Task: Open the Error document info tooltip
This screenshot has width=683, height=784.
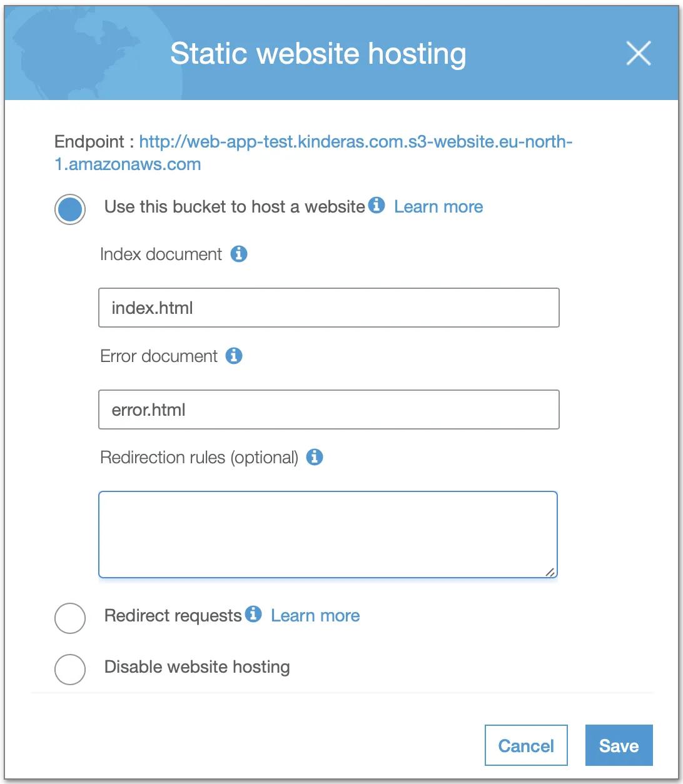Action: [x=234, y=356]
